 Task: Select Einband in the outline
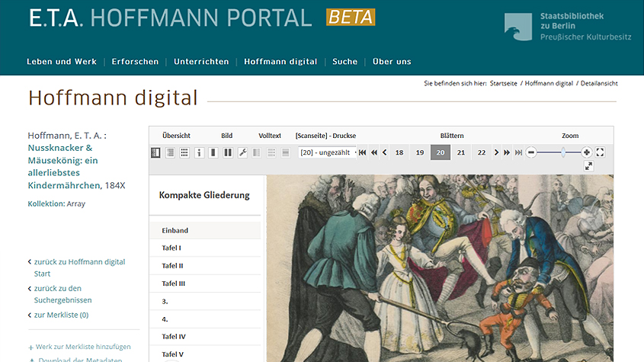pyautogui.click(x=205, y=230)
